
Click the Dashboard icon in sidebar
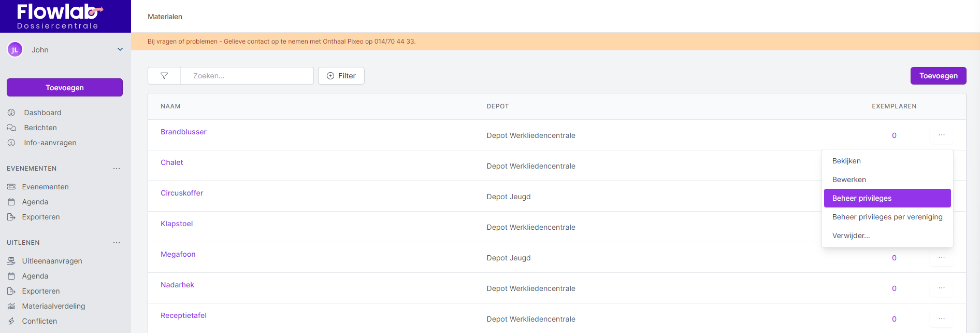[x=11, y=113]
